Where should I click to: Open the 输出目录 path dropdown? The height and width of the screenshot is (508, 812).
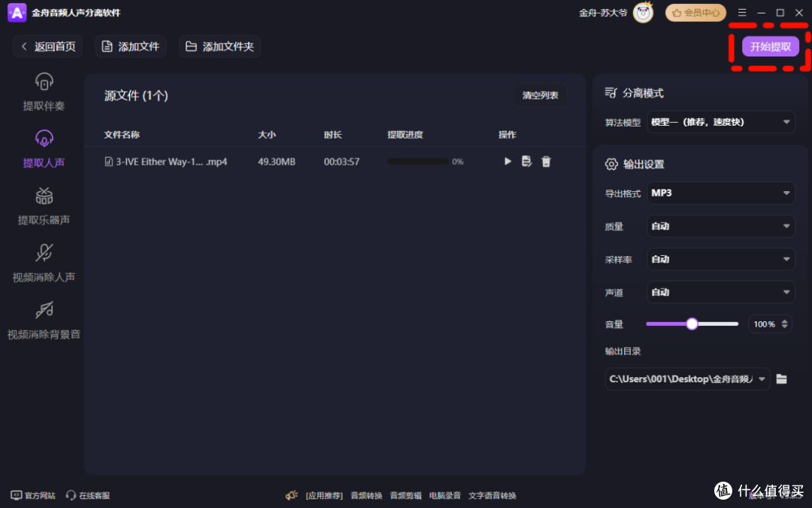coord(688,379)
